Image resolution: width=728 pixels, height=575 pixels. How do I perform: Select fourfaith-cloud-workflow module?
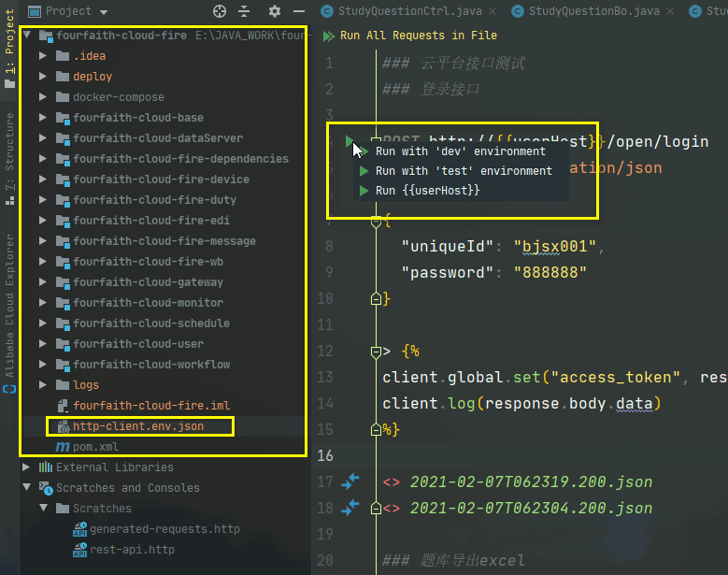click(151, 364)
